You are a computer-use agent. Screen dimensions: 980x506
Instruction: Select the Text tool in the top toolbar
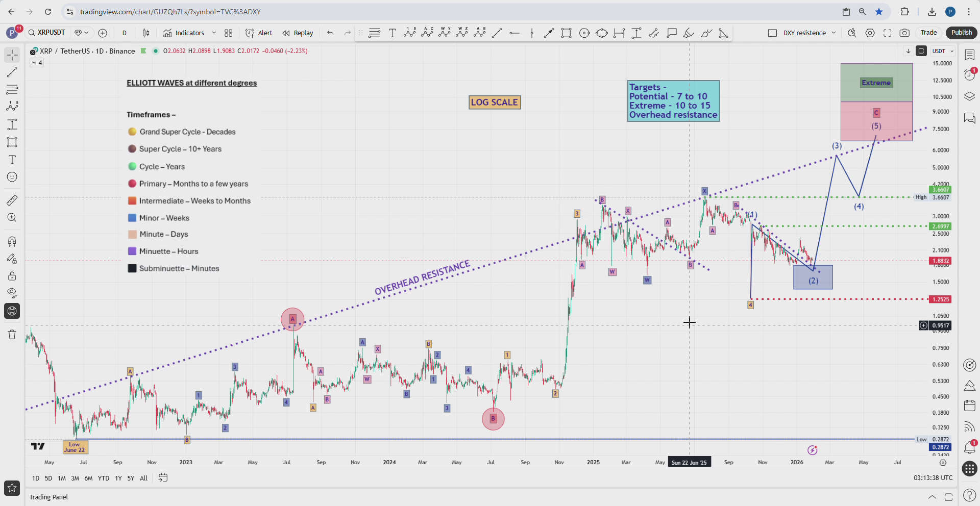coord(393,33)
